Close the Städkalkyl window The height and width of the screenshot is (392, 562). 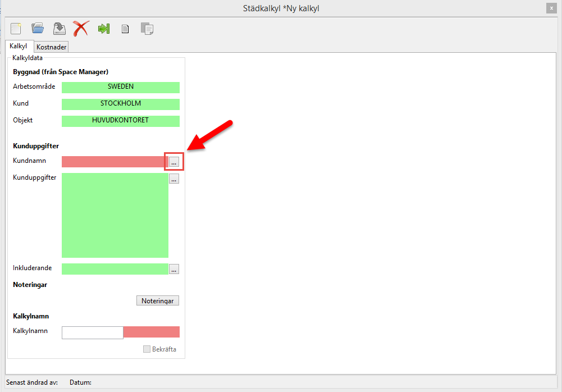coord(551,8)
